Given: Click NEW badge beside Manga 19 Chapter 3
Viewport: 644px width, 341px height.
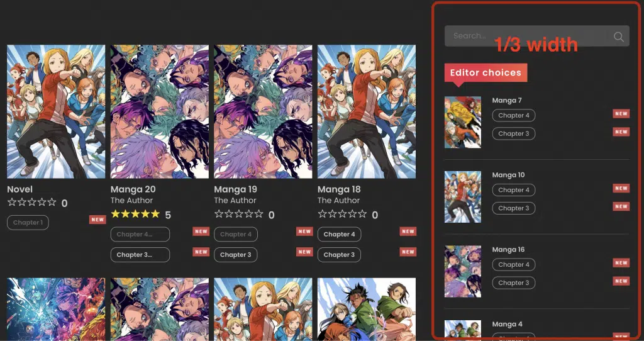Looking at the screenshot, I should pos(305,252).
